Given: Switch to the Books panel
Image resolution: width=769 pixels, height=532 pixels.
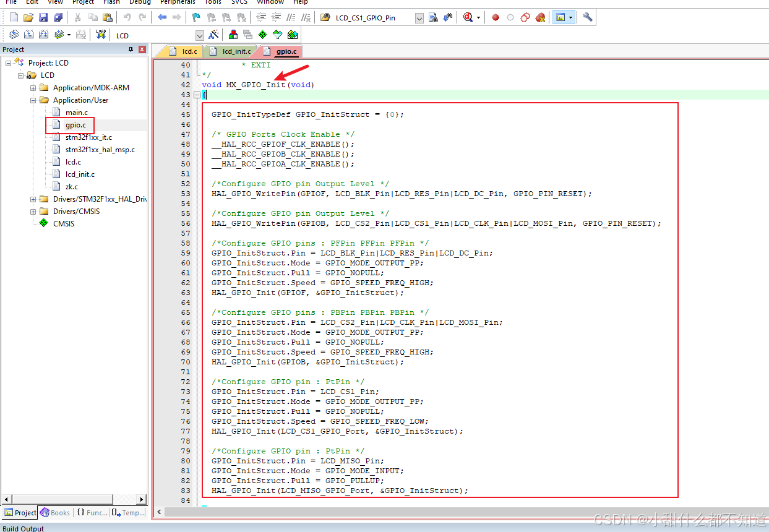Looking at the screenshot, I should 55,512.
